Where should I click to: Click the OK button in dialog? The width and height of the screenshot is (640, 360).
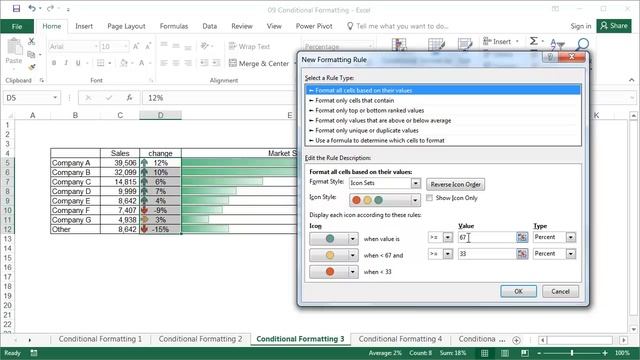[518, 291]
